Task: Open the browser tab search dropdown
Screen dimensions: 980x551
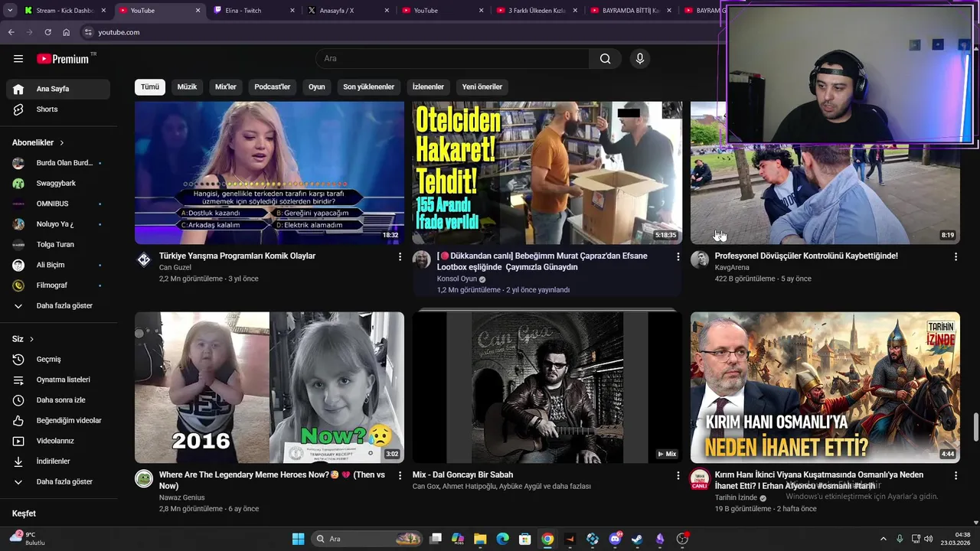Action: (x=9, y=11)
